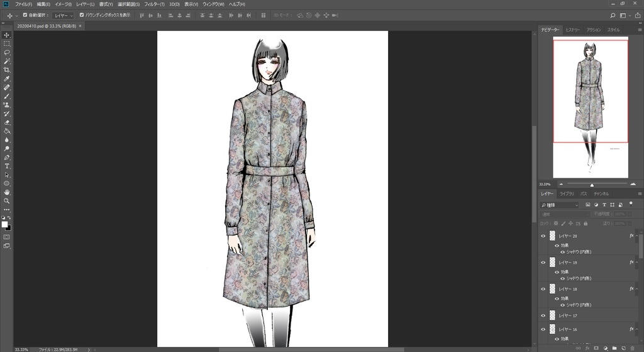Collapse layer 16 effects list
The width and height of the screenshot is (644, 352).
[637, 329]
